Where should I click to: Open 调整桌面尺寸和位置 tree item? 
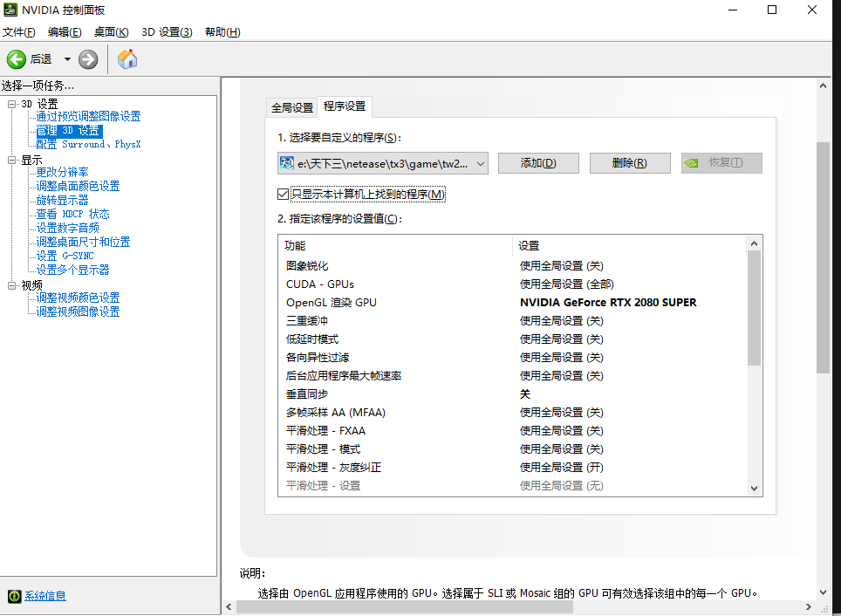click(83, 242)
